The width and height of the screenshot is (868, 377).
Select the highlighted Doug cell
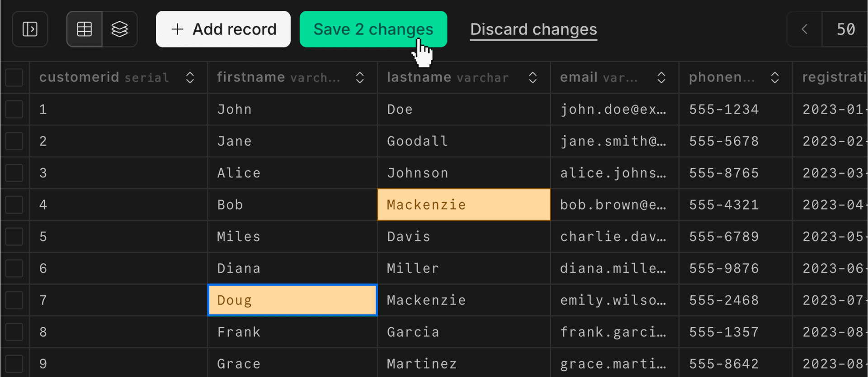coord(292,300)
